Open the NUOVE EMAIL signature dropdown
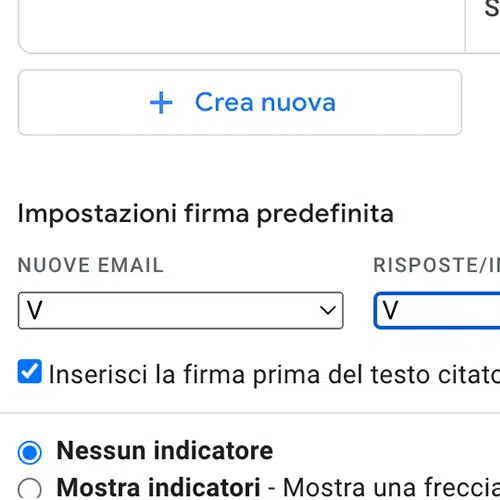The image size is (500, 500). pos(181,310)
